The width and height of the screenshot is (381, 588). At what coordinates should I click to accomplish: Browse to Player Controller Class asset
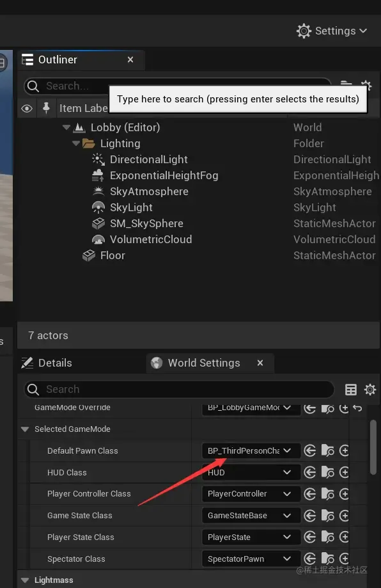[327, 494]
